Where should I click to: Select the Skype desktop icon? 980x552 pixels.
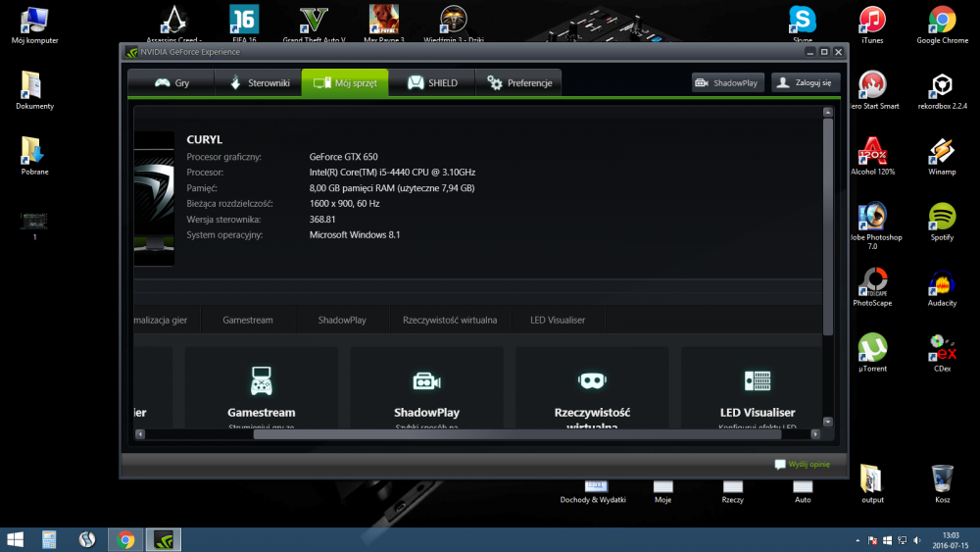click(x=803, y=24)
